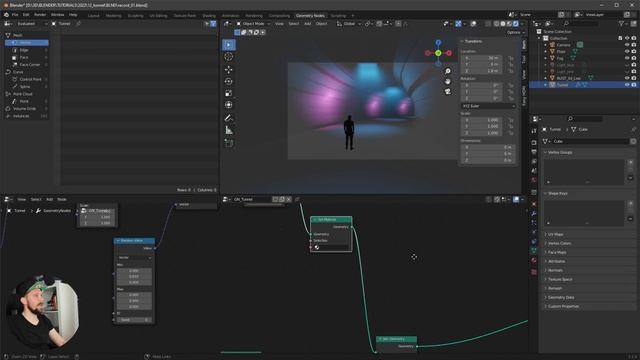
Task: Click the Random Value node header
Action: pos(134,241)
